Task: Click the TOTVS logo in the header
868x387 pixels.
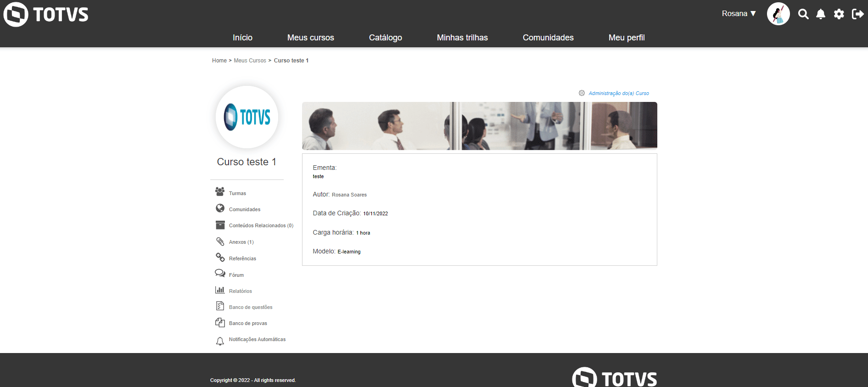Action: pos(46,14)
